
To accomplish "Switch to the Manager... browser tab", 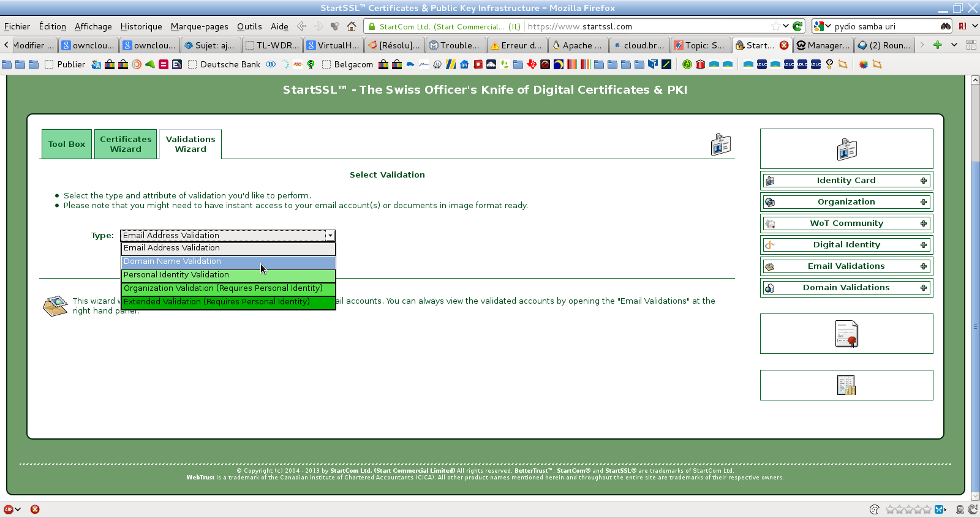I will point(823,45).
